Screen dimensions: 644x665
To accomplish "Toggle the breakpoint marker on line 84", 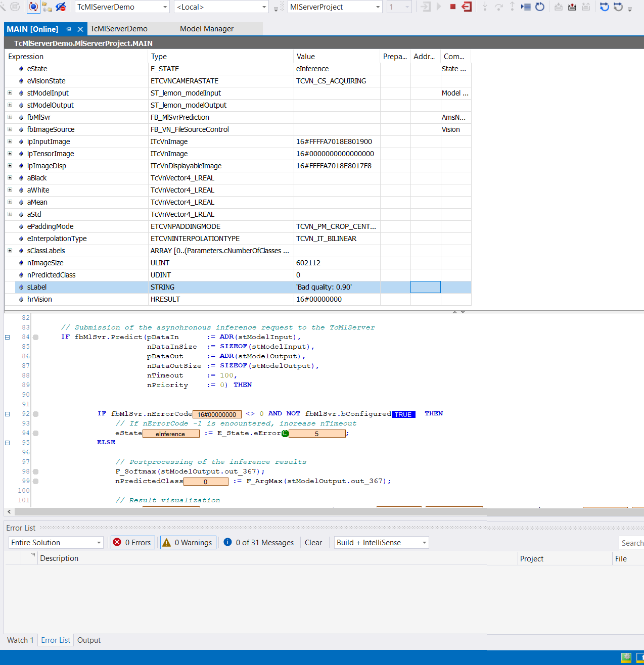I will click(x=36, y=337).
